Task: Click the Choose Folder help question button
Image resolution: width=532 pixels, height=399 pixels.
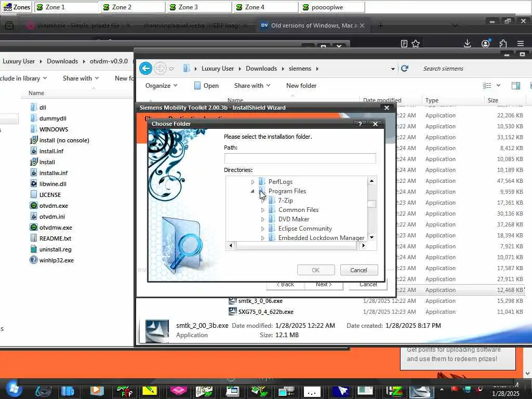Action: pyautogui.click(x=360, y=124)
